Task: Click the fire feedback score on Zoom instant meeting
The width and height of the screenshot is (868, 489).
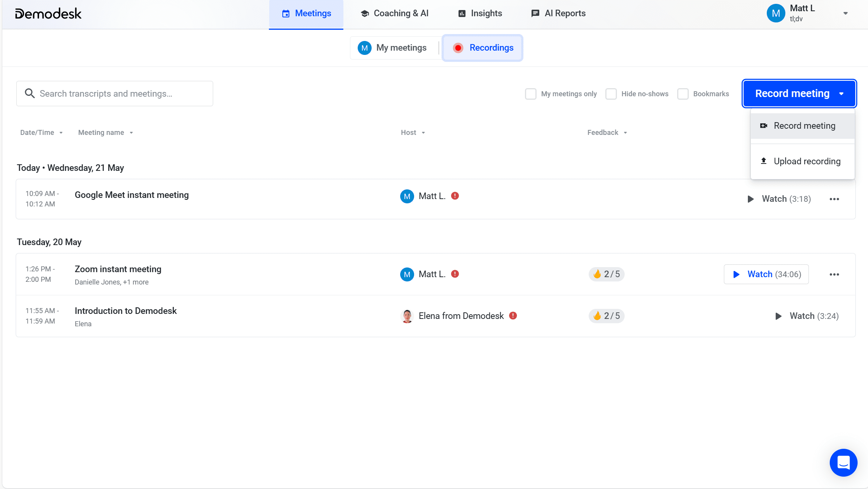Action: (606, 274)
